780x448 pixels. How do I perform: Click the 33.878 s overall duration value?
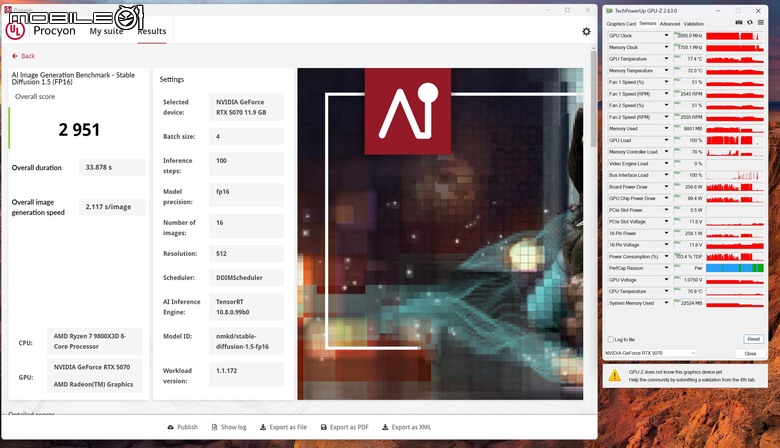pyautogui.click(x=112, y=168)
